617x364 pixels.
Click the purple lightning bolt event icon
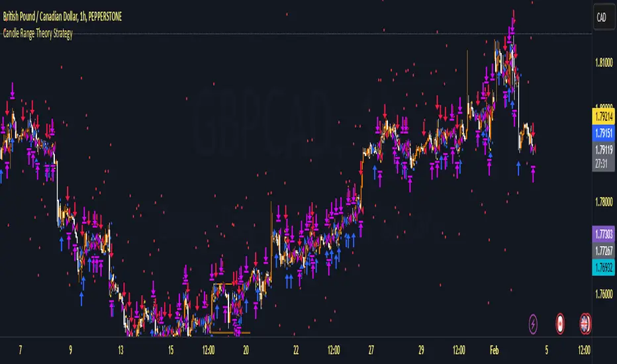click(533, 324)
